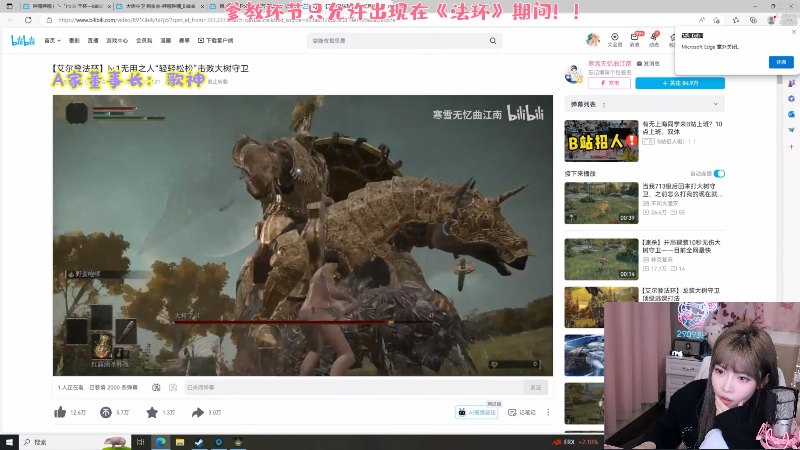Click the 还原 restore button in Edge popup
This screenshot has width=800, height=450.
click(x=781, y=62)
